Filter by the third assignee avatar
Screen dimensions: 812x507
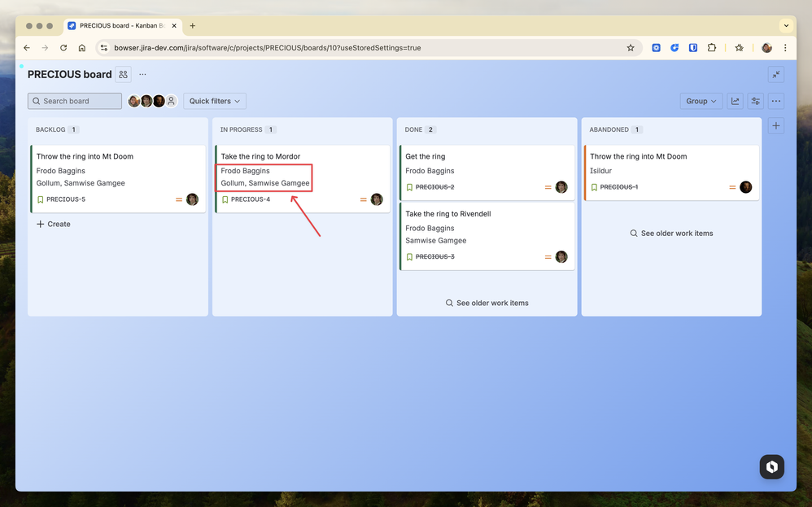click(159, 101)
